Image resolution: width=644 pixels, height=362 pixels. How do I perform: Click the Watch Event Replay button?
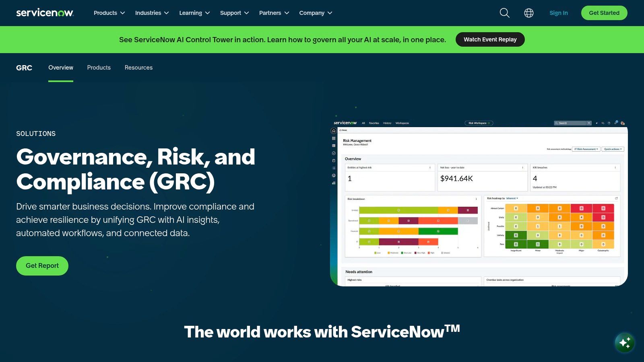coord(490,39)
